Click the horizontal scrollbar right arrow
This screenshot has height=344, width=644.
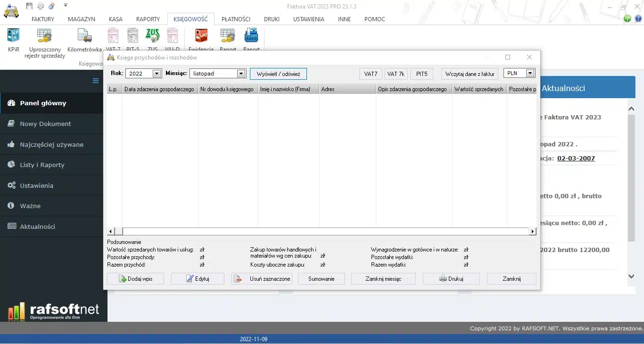(532, 231)
